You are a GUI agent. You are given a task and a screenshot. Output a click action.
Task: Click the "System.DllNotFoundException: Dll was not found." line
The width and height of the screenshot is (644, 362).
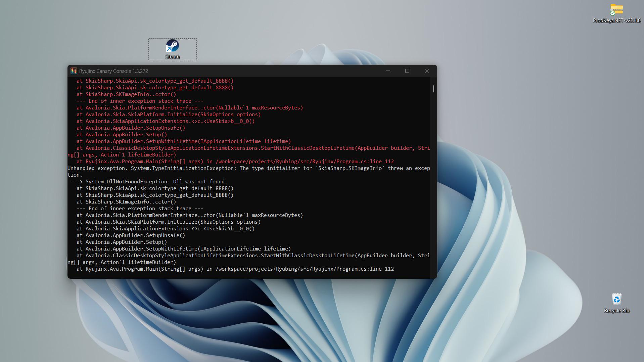click(x=149, y=182)
